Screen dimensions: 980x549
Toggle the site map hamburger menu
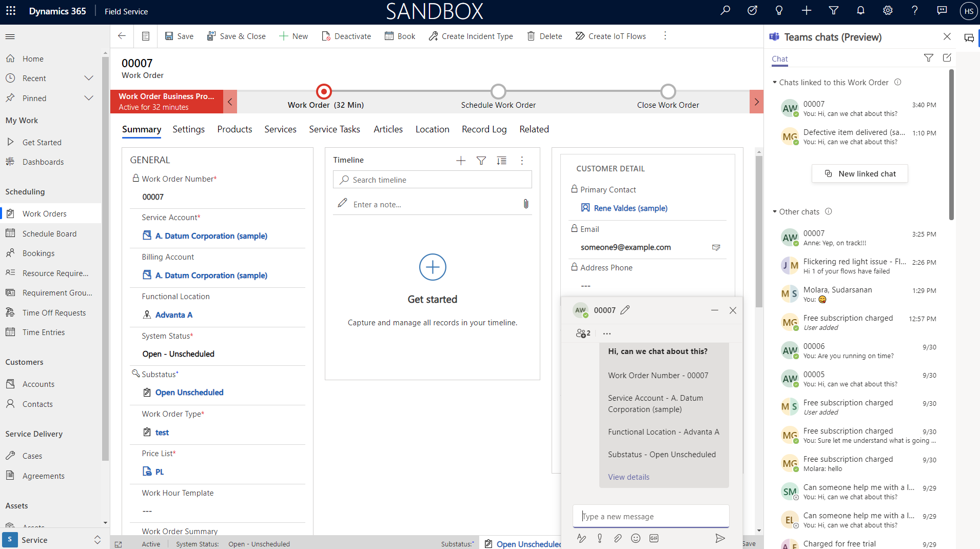tap(10, 36)
